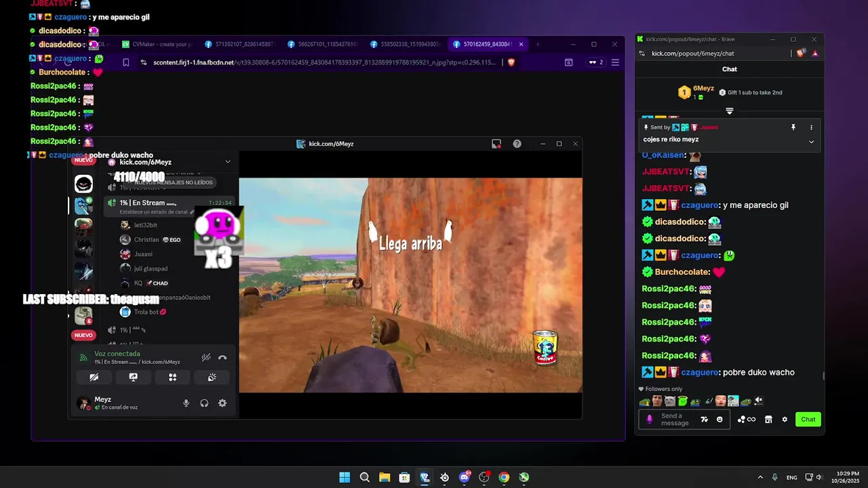
Task: Deafen audio with Discord headphones icon
Action: tap(204, 403)
